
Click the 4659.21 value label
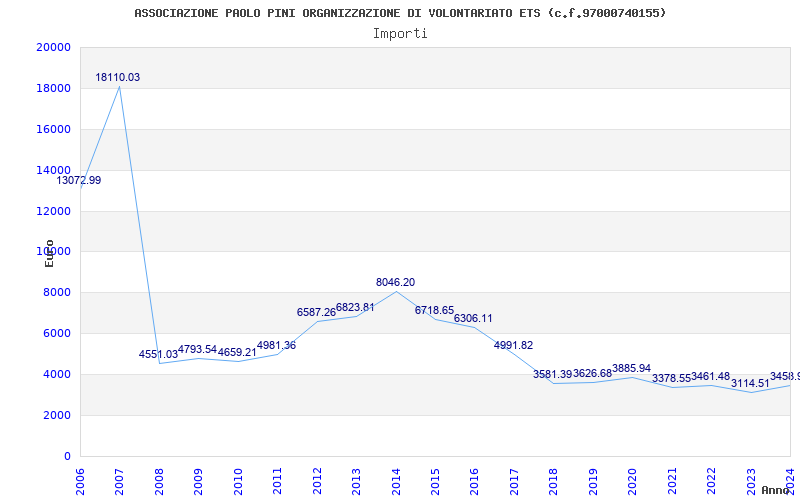click(237, 352)
